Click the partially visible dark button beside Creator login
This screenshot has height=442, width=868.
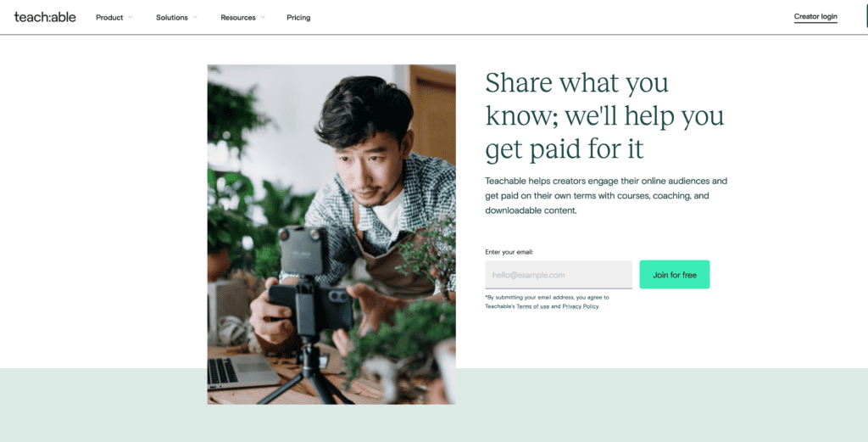[x=866, y=17]
